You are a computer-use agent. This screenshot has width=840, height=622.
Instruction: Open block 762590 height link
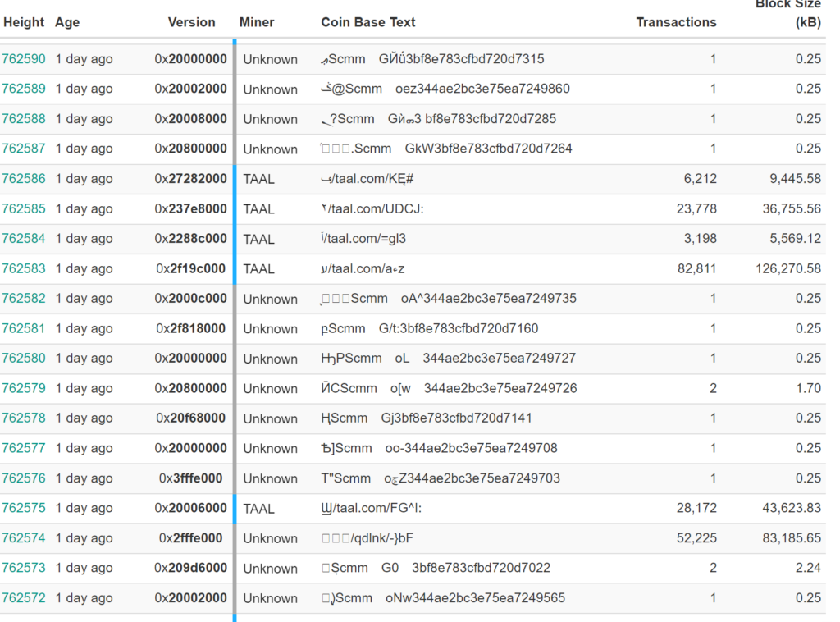point(24,59)
